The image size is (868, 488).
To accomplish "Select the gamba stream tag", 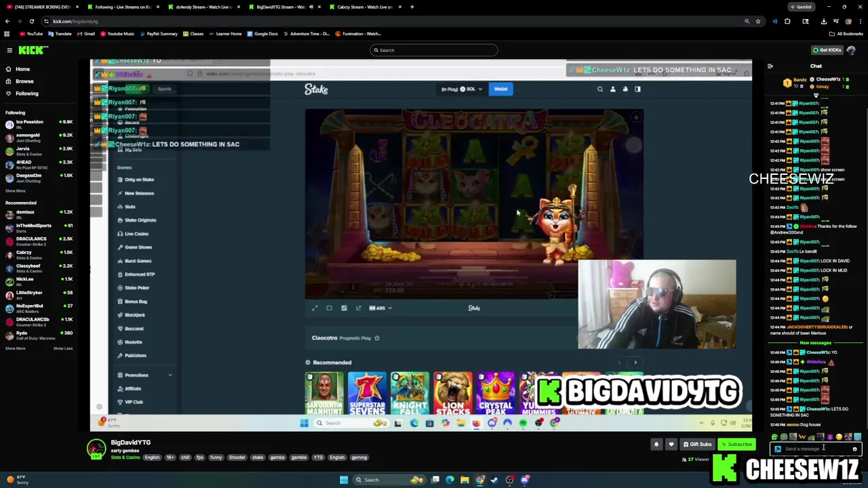I will coord(277,457).
